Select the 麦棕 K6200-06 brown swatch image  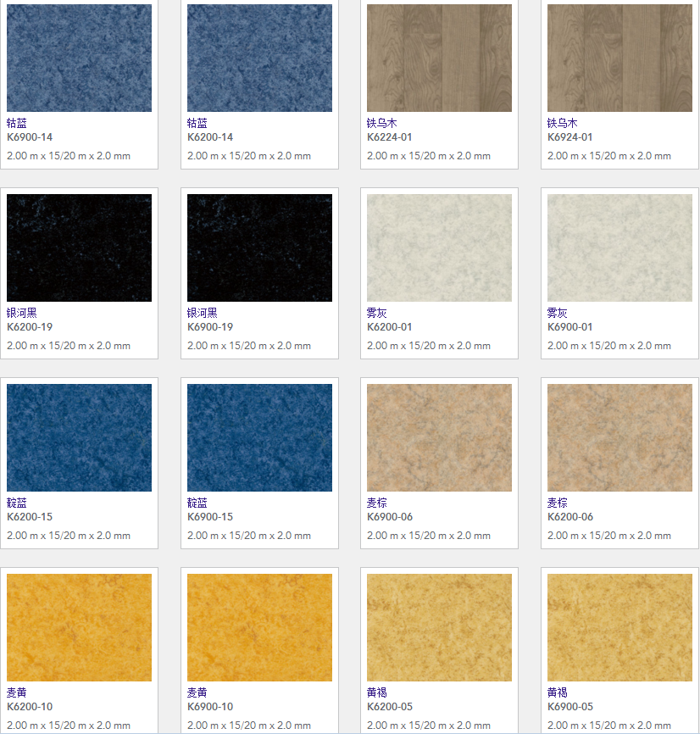pos(619,437)
